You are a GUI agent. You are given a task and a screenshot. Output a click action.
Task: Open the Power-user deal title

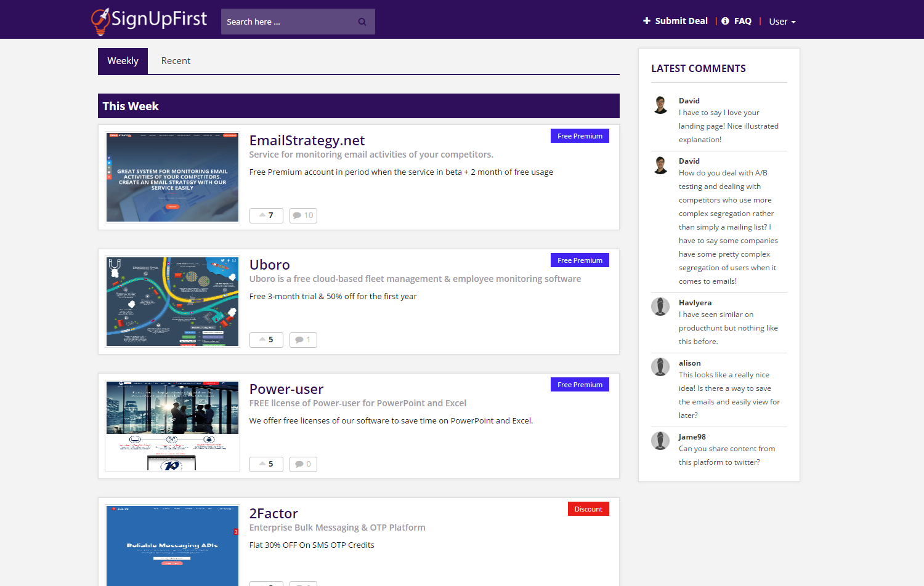pos(286,389)
